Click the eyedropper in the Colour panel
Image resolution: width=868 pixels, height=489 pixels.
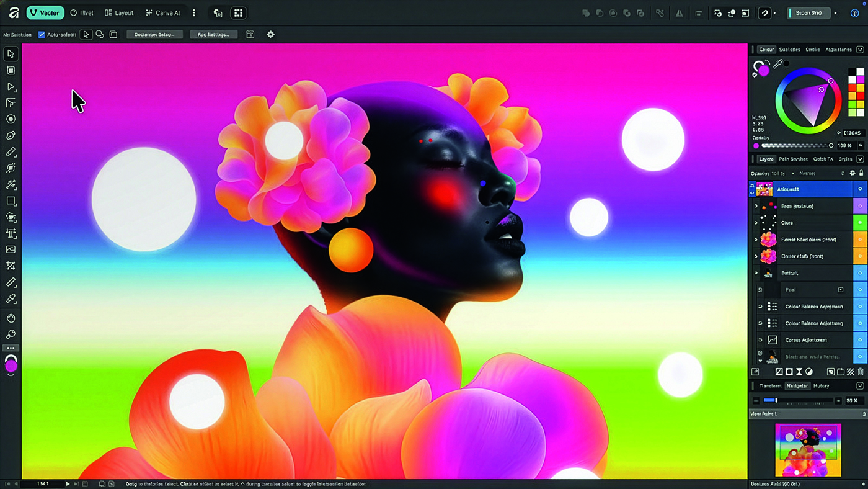(777, 64)
